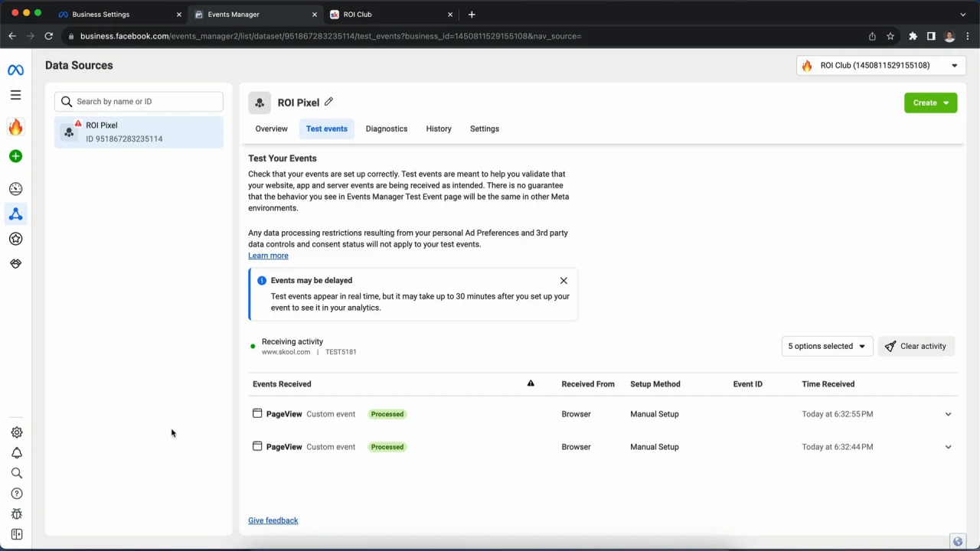Open the Settings tab of ROI Pixel
980x551 pixels.
(x=485, y=129)
